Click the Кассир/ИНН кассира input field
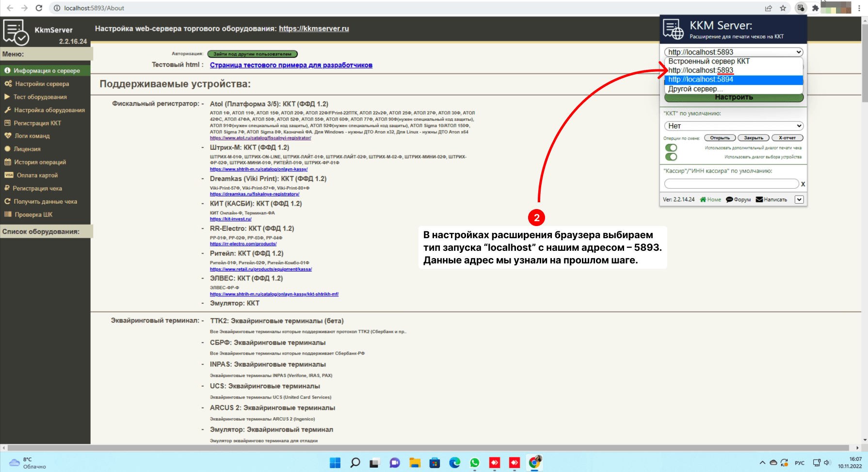 pos(731,184)
